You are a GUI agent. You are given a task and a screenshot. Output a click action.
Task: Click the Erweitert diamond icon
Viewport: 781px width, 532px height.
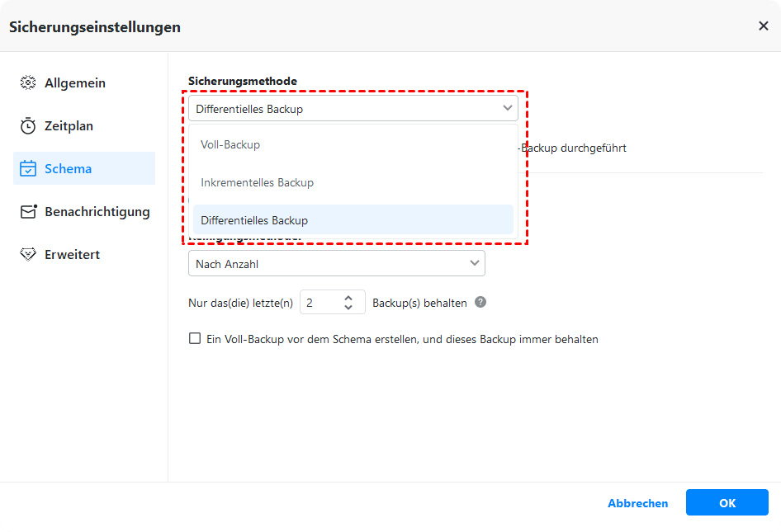[x=28, y=255]
